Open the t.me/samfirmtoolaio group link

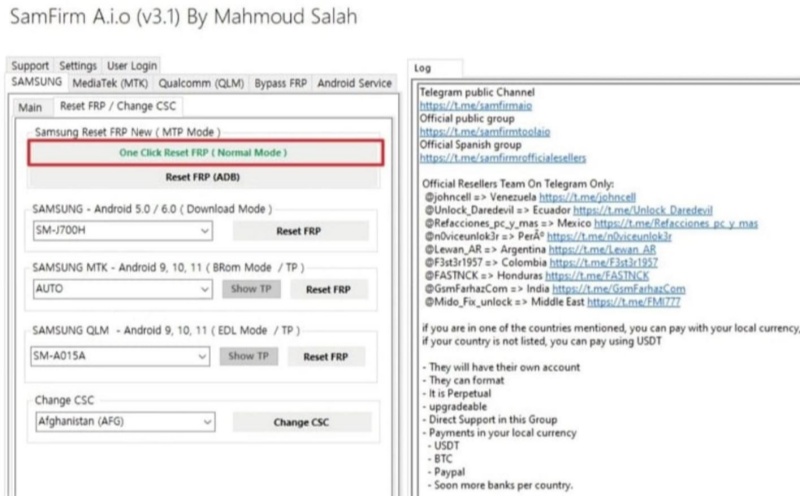[485, 132]
